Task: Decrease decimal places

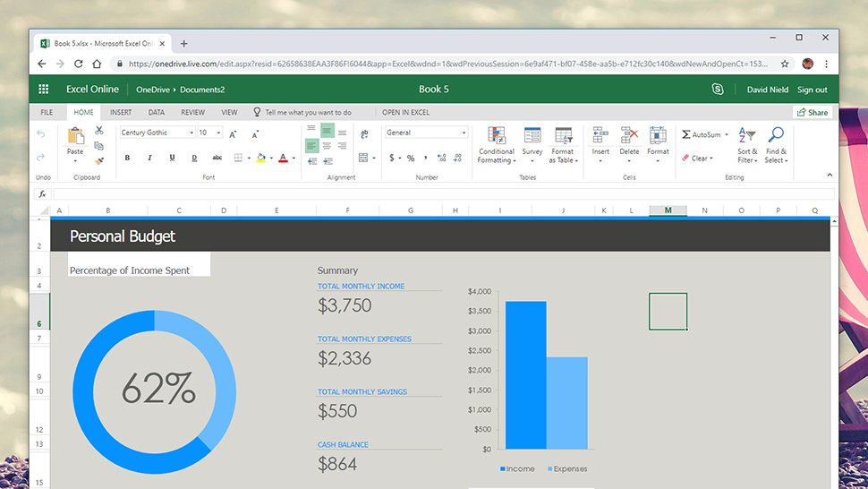Action: (x=457, y=159)
